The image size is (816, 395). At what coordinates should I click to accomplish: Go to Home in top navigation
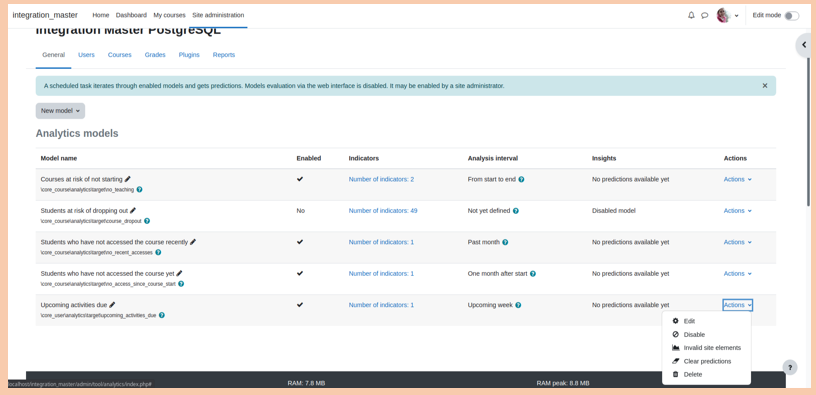(101, 15)
